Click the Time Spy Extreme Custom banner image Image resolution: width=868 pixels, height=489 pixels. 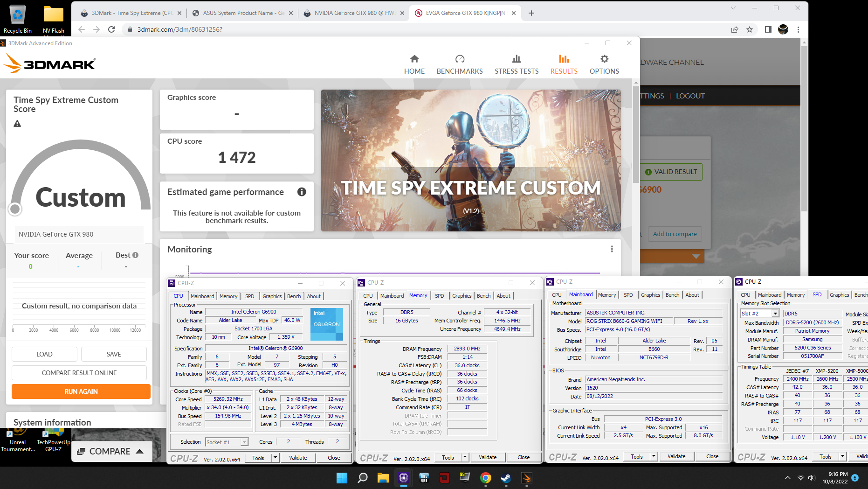click(x=471, y=161)
